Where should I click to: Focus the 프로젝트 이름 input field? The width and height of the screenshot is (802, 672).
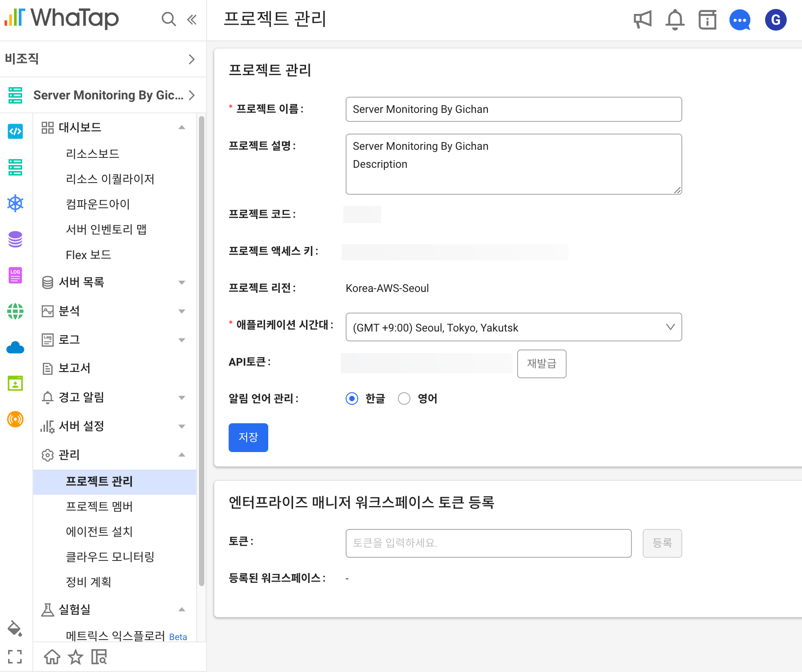(514, 109)
